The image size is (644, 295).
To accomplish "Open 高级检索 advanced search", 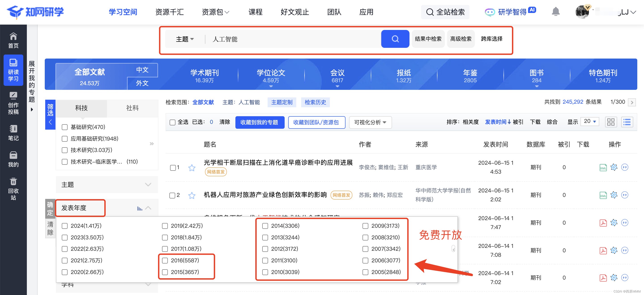I will pyautogui.click(x=461, y=39).
